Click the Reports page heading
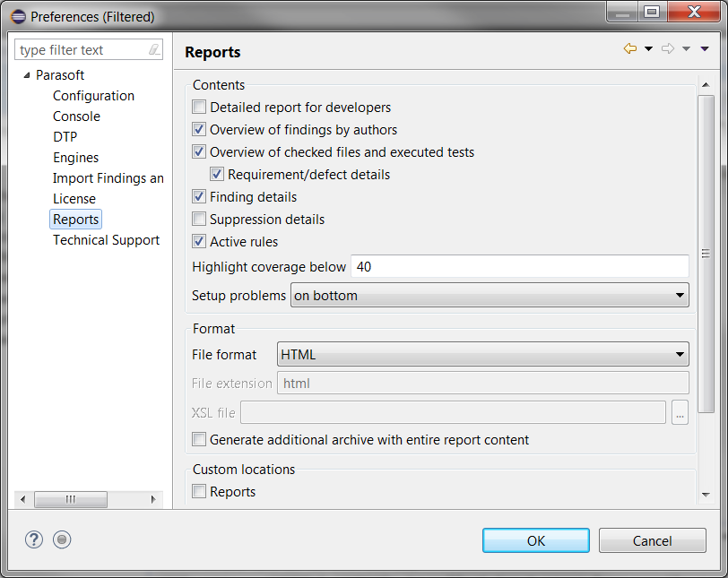The width and height of the screenshot is (728, 578). click(212, 52)
